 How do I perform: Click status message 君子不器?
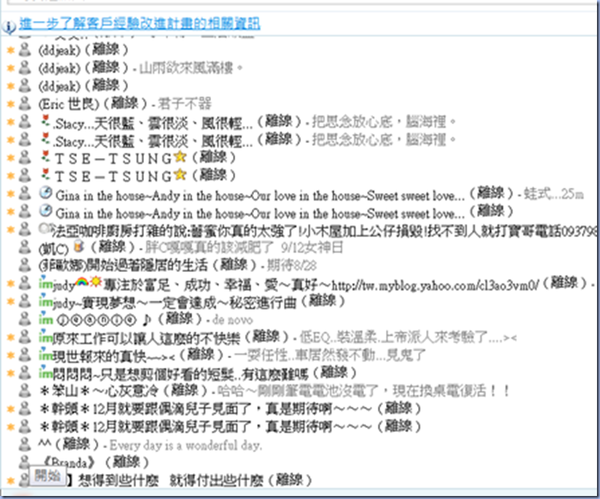pyautogui.click(x=184, y=103)
